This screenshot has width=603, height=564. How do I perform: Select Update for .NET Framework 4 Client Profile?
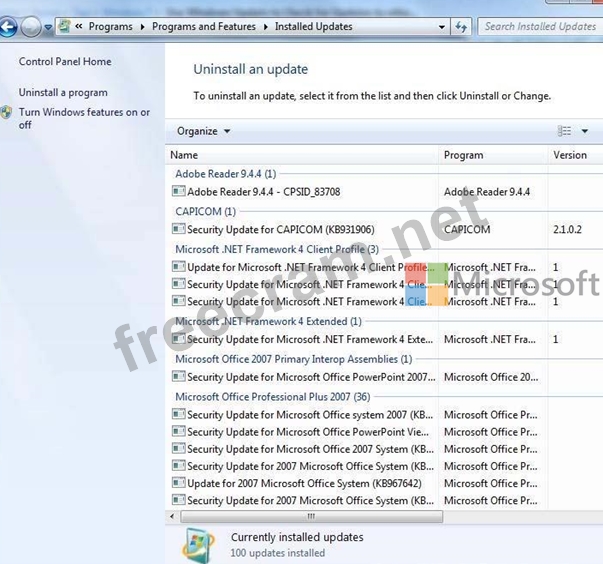[x=311, y=267]
